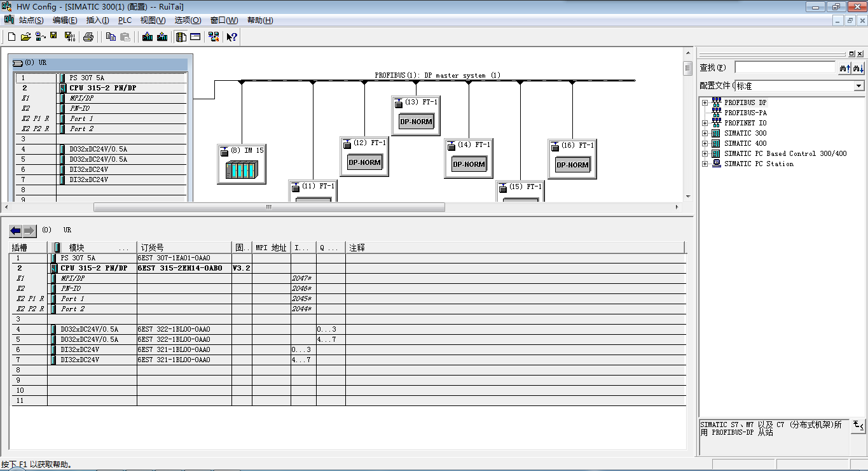This screenshot has height=471, width=868.
Task: Click the address overview toolbar icon
Action: [195, 37]
